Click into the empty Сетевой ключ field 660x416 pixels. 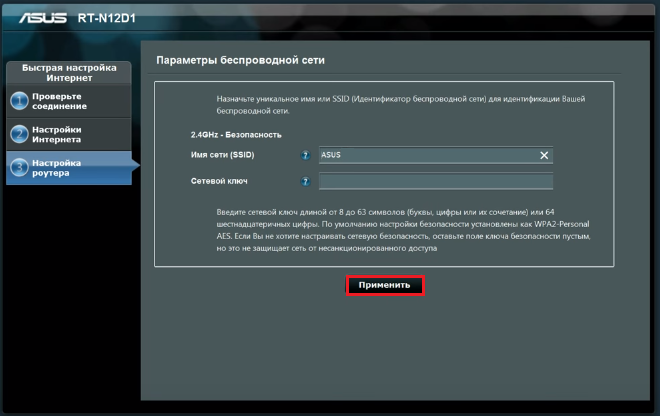(x=435, y=181)
